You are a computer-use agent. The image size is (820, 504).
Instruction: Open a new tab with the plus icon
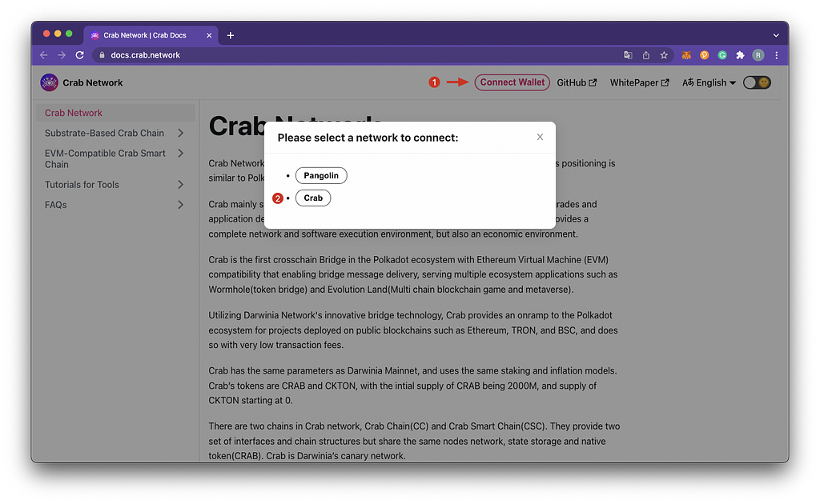coord(230,35)
